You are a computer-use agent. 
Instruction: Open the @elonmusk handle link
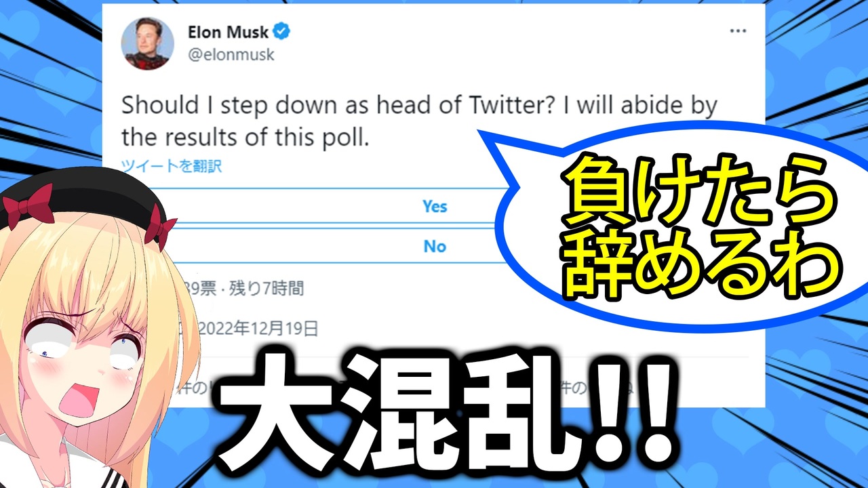point(231,55)
